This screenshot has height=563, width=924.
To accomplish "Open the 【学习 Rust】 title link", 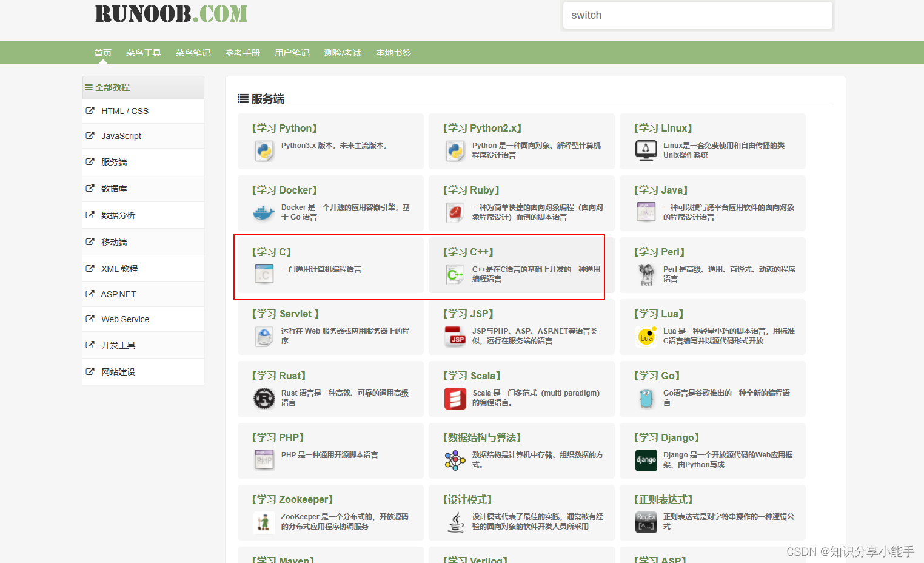I will point(279,376).
